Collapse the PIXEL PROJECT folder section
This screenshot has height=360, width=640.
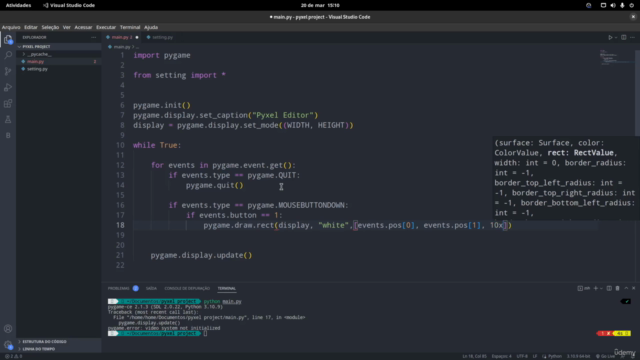(58, 47)
